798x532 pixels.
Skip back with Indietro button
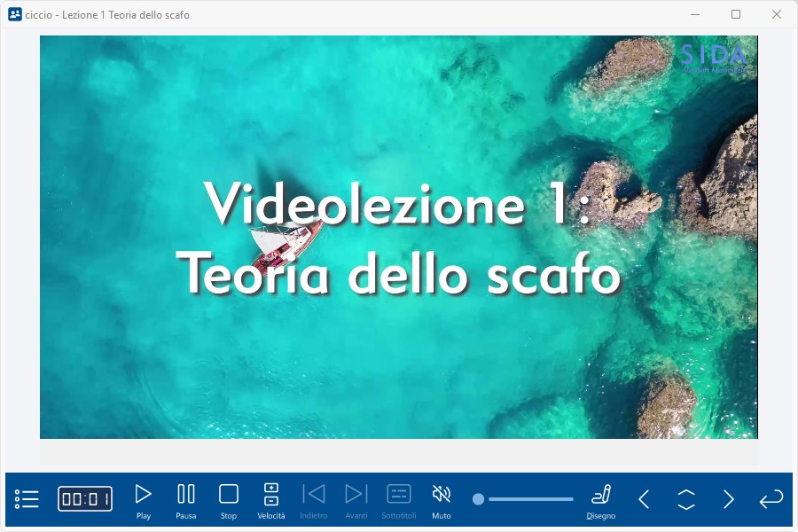(313, 499)
